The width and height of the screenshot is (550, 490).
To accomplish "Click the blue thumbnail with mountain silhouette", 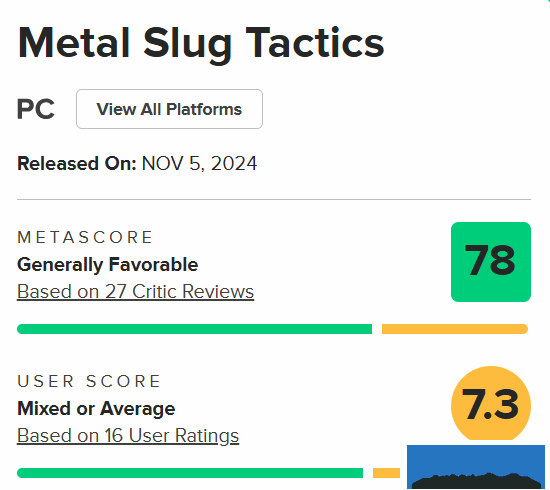I will click(476, 467).
